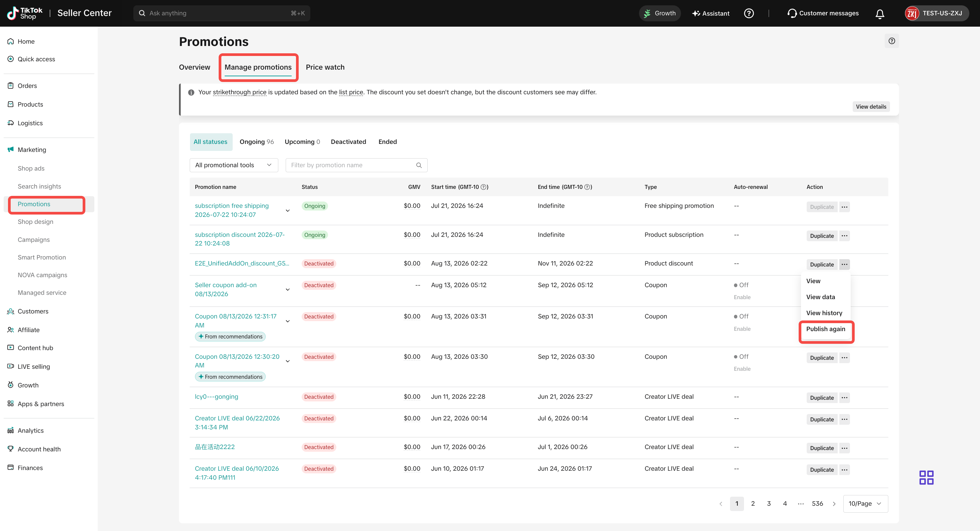980x531 pixels.
Task: Click the help question mark in top bar
Action: point(749,13)
